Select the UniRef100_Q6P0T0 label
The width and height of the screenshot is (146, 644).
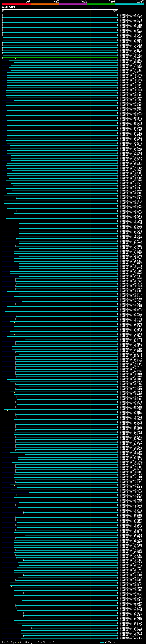click(131, 72)
